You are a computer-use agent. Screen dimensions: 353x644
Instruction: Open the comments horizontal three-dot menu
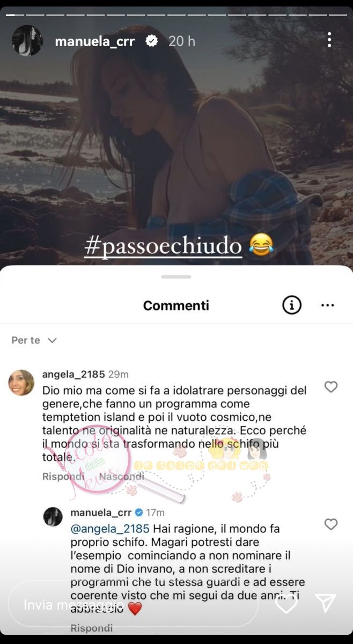[328, 305]
